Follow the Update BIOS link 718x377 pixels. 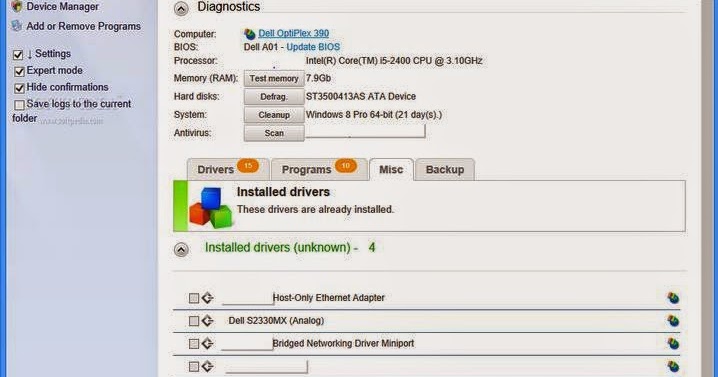click(x=313, y=47)
